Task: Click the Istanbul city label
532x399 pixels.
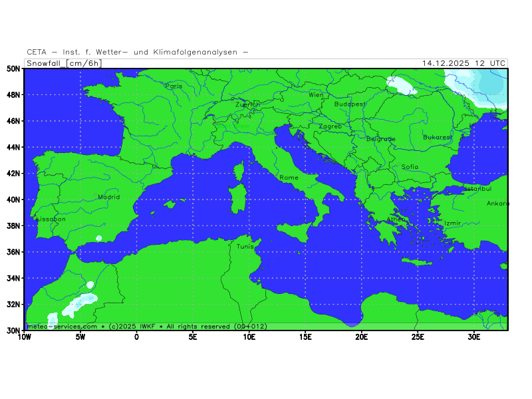Action: (477, 189)
